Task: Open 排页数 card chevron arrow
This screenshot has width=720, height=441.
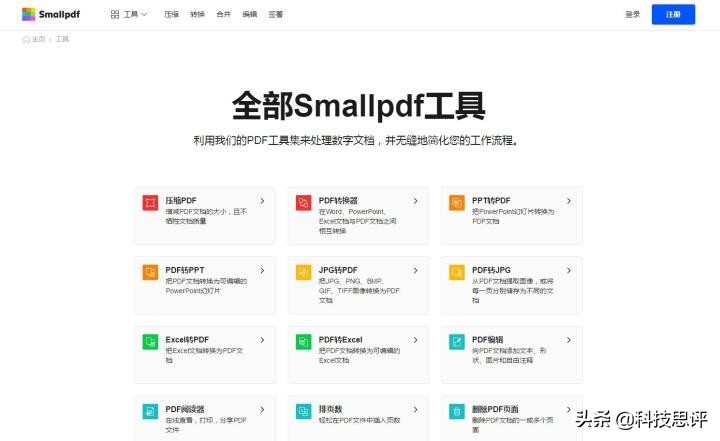Action: tap(416, 409)
